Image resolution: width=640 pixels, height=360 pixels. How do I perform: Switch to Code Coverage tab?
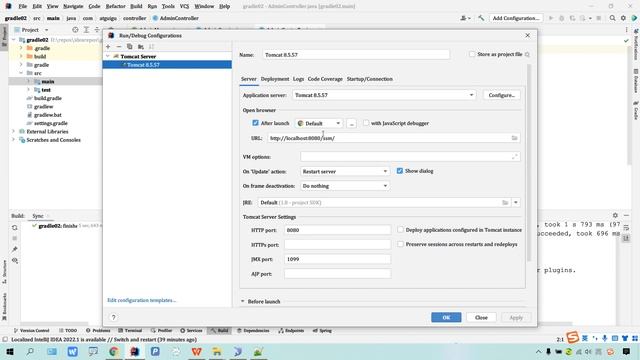click(325, 79)
